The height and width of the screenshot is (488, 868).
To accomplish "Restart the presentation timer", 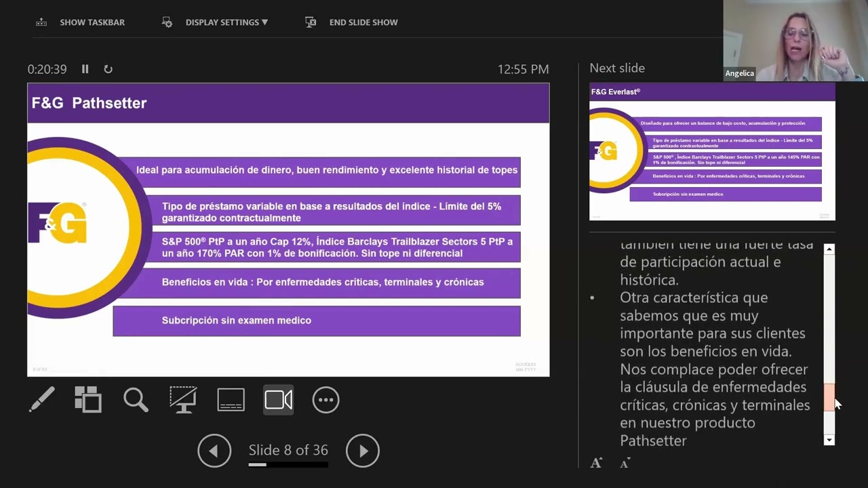I will point(108,69).
